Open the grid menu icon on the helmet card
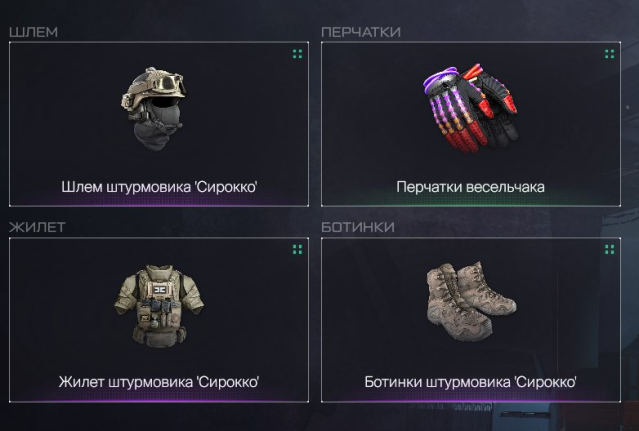Screen dimensions: 639x431 coord(297,54)
